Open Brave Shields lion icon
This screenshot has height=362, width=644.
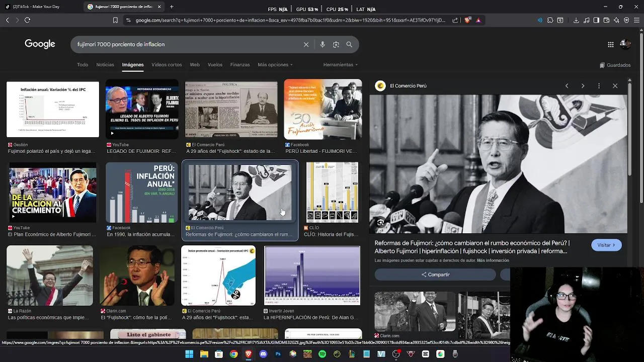click(x=467, y=20)
